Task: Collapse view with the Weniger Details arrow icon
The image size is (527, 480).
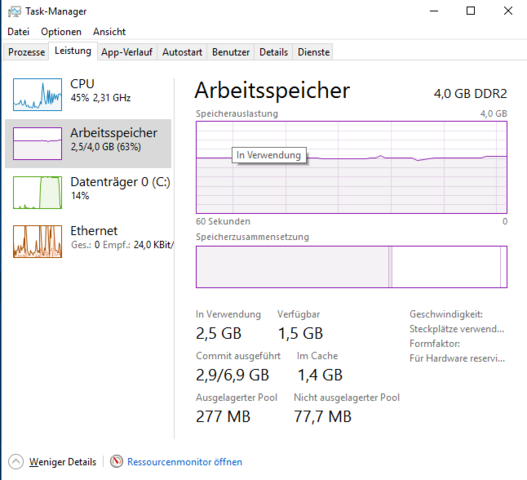Action: click(16, 462)
